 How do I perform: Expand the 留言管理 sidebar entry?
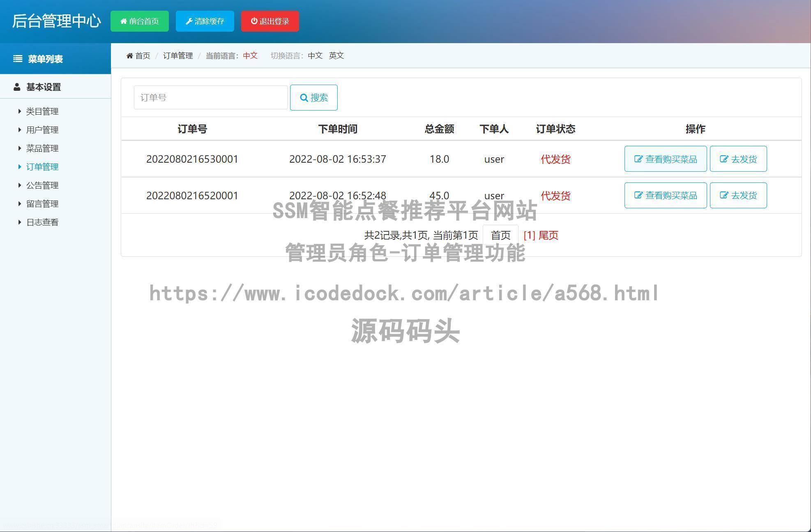(42, 203)
